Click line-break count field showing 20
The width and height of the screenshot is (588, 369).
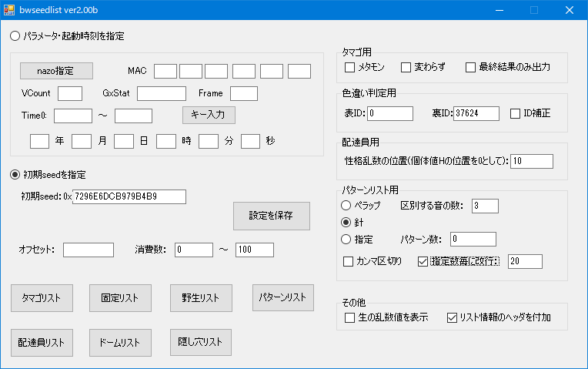(525, 261)
